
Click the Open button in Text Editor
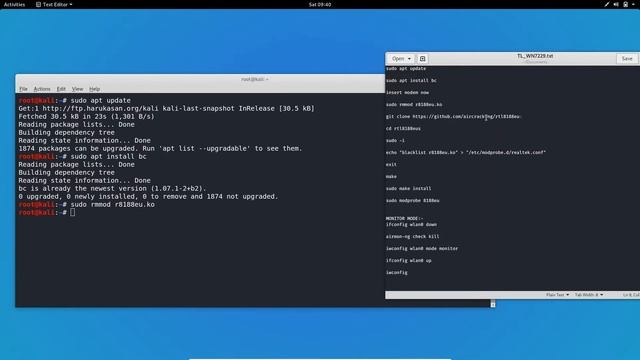coord(401,59)
